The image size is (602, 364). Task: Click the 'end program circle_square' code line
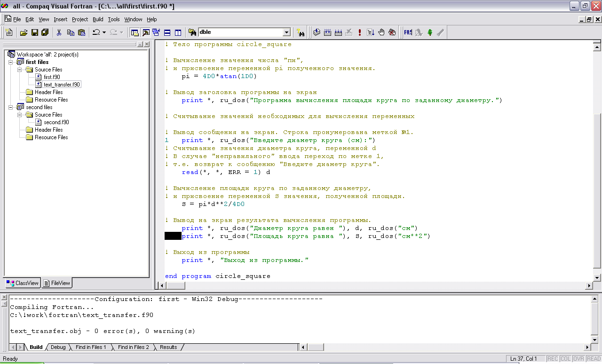coord(218,276)
